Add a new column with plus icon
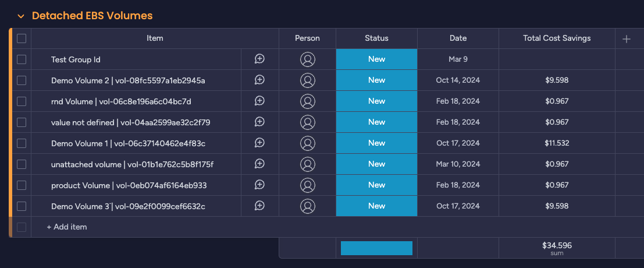Image resolution: width=644 pixels, height=268 pixels. coord(627,39)
